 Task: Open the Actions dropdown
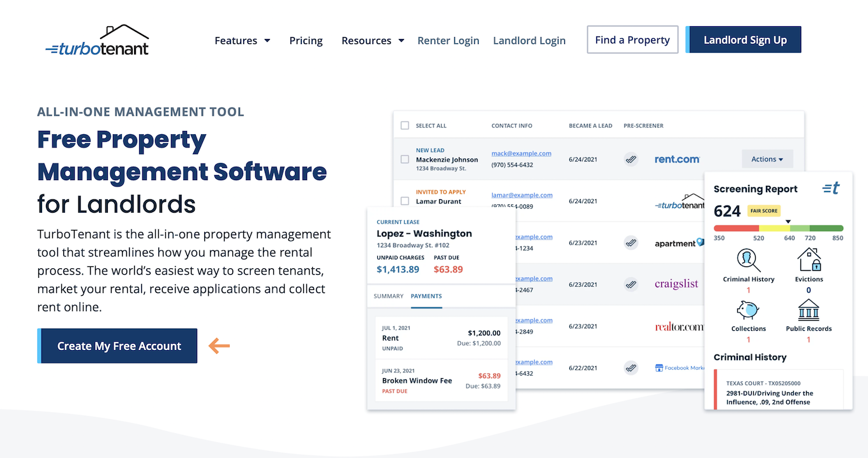(x=767, y=158)
